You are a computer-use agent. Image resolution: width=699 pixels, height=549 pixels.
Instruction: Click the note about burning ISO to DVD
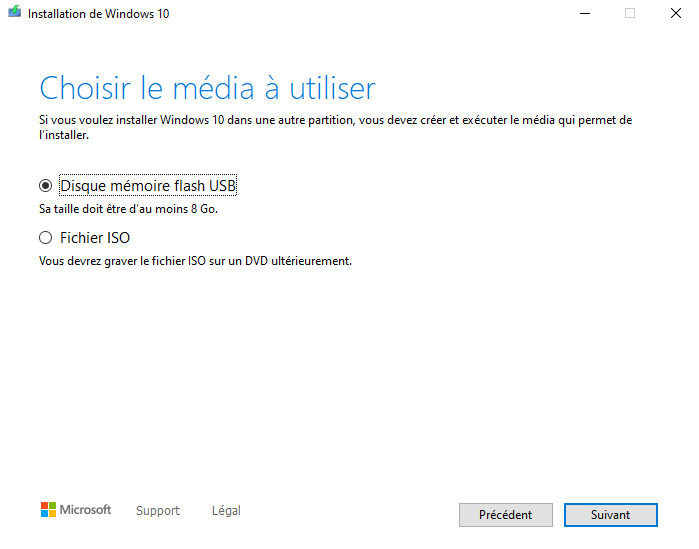pyautogui.click(x=195, y=261)
